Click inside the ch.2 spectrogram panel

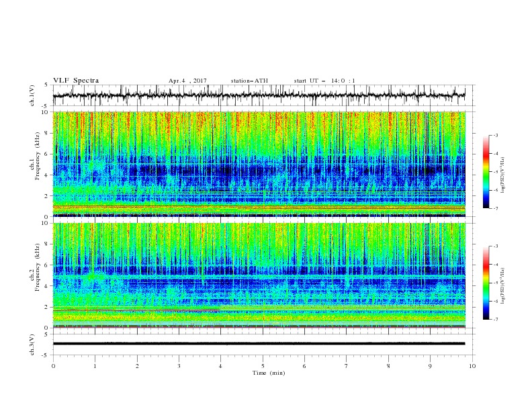tap(259, 275)
